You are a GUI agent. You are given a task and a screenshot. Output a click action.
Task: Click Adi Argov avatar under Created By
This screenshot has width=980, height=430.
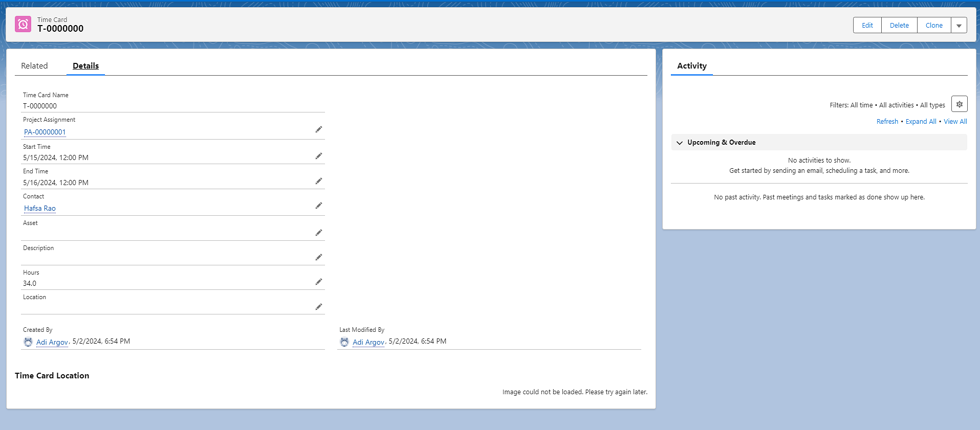(x=28, y=342)
